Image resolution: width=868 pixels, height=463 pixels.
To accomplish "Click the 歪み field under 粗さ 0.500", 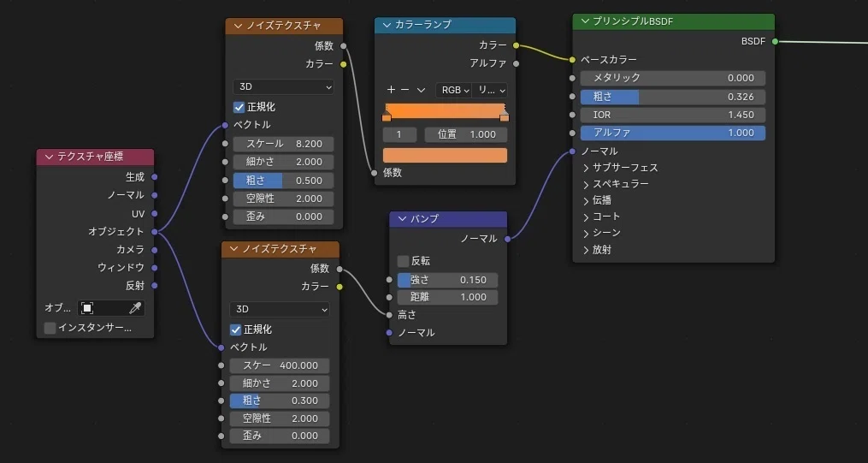I will [283, 217].
